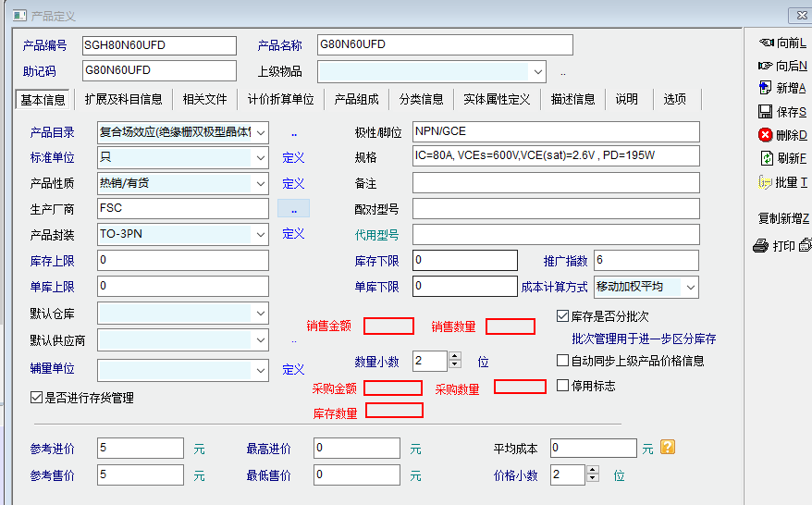Open the 成本计算方式 dropdown list
This screenshot has width=812, height=505.
689,287
